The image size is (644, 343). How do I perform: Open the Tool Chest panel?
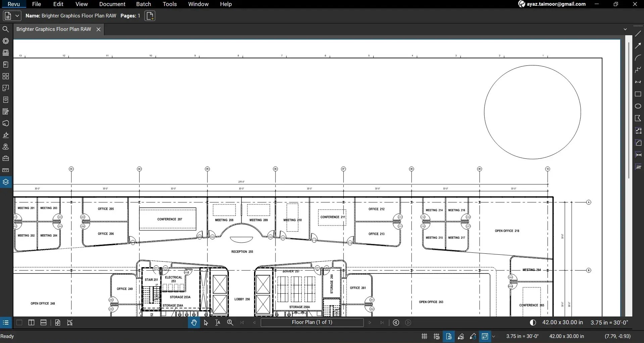pos(6,99)
